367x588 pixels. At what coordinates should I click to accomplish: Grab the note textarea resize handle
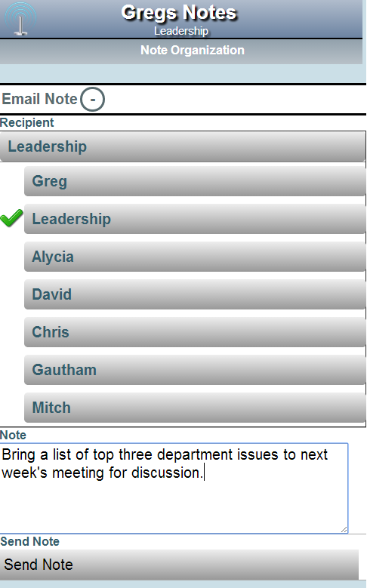point(344,529)
